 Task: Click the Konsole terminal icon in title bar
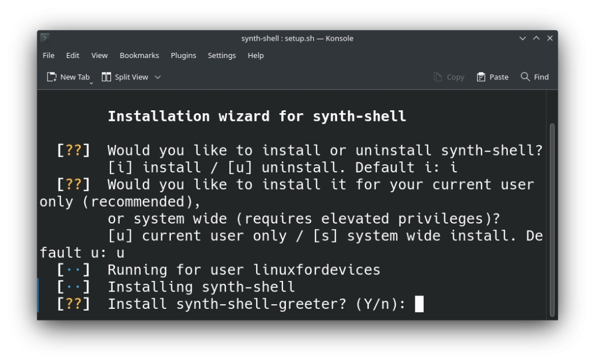point(45,38)
